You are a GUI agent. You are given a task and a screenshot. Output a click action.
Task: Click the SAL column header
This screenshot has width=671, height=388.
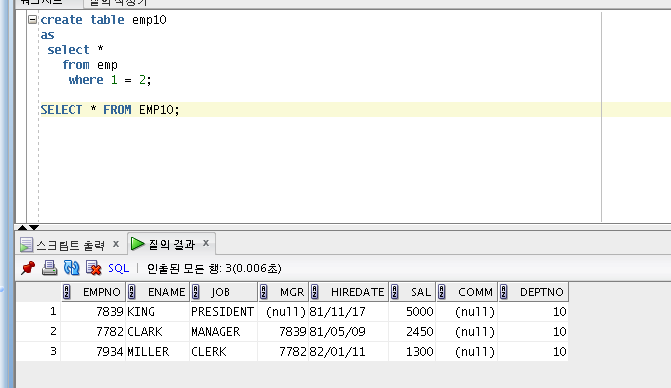pos(413,292)
